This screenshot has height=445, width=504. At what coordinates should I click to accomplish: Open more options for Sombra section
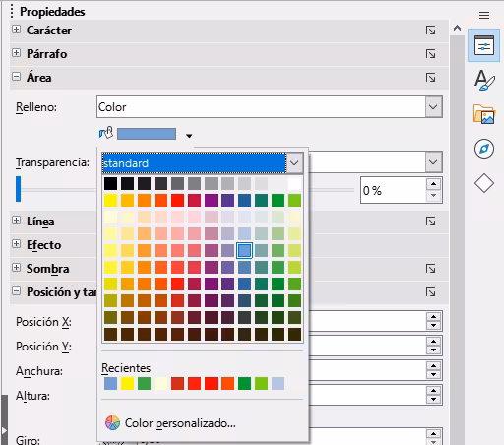(431, 269)
